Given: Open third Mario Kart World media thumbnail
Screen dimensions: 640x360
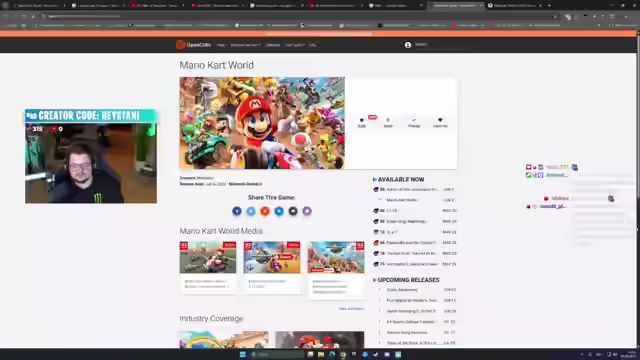Looking at the screenshot, I should (336, 257).
